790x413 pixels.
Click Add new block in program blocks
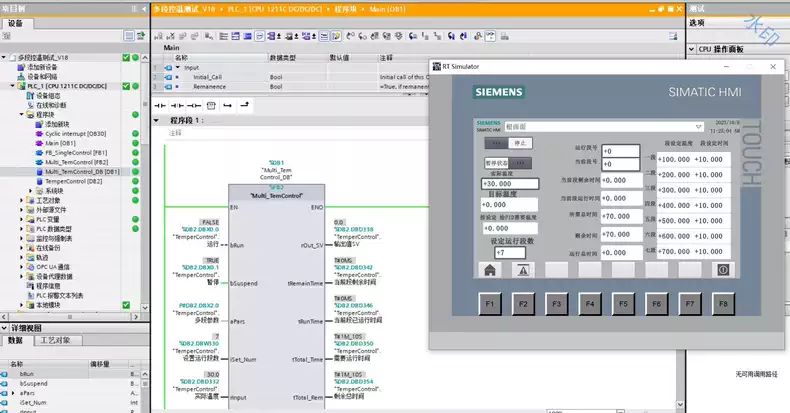57,124
